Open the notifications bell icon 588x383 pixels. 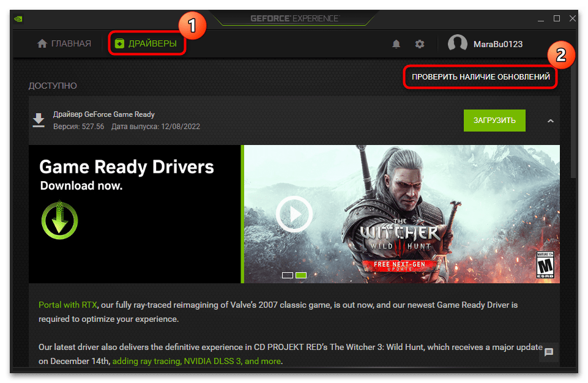[396, 44]
